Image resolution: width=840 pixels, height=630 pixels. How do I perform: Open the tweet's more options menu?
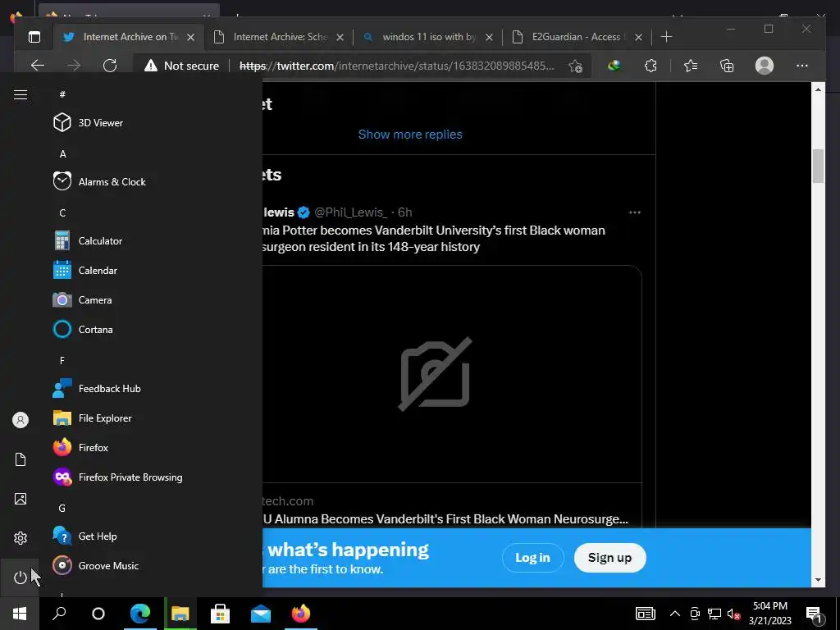coord(635,212)
